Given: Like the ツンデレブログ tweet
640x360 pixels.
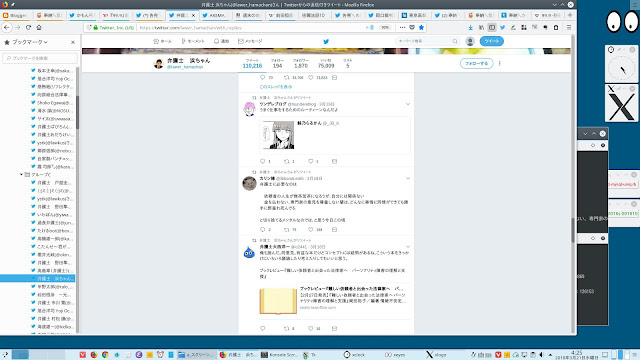Looking at the screenshot, I should (x=311, y=161).
